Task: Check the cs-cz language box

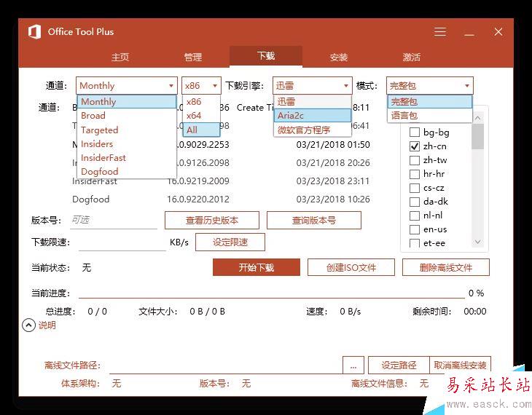Action: 415,188
